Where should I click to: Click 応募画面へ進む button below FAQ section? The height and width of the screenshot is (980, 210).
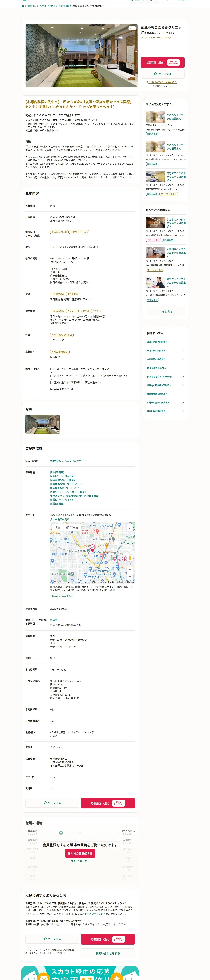(x=108, y=939)
